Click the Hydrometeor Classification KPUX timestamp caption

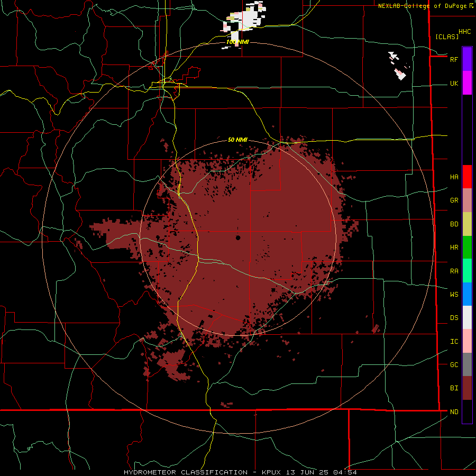point(240,472)
